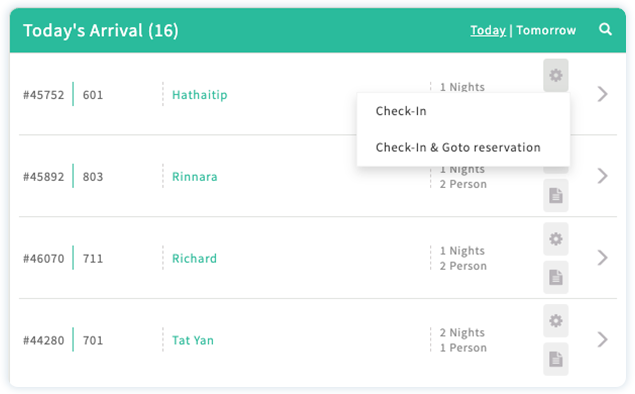Expand reservation #44280 with right chevron
The width and height of the screenshot is (635, 394).
pos(603,339)
